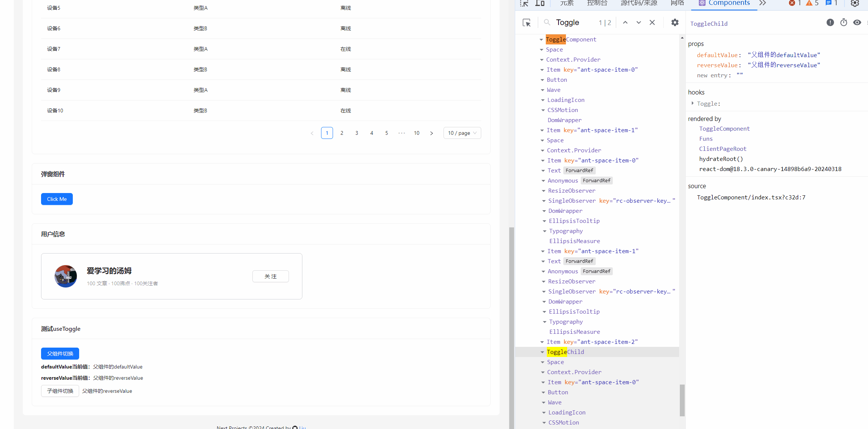
Task: Open DevTools main settings gear
Action: [855, 3]
